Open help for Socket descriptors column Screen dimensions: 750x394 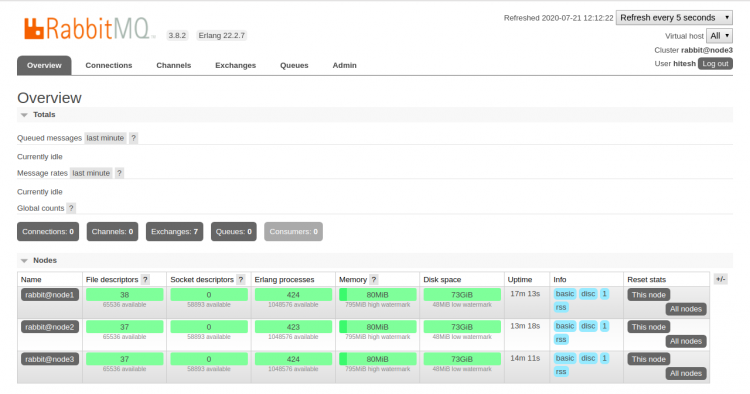click(x=241, y=279)
